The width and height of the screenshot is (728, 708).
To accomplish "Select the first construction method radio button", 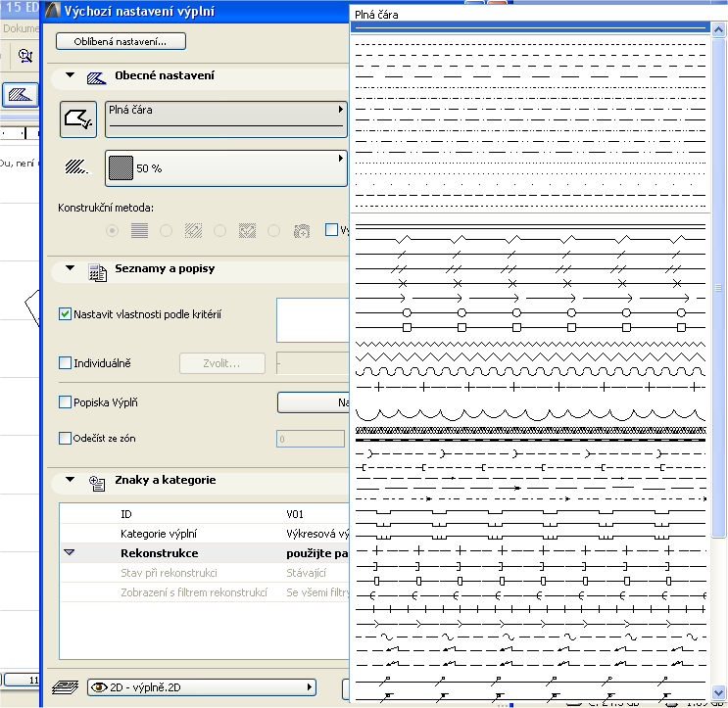I will coord(112,230).
